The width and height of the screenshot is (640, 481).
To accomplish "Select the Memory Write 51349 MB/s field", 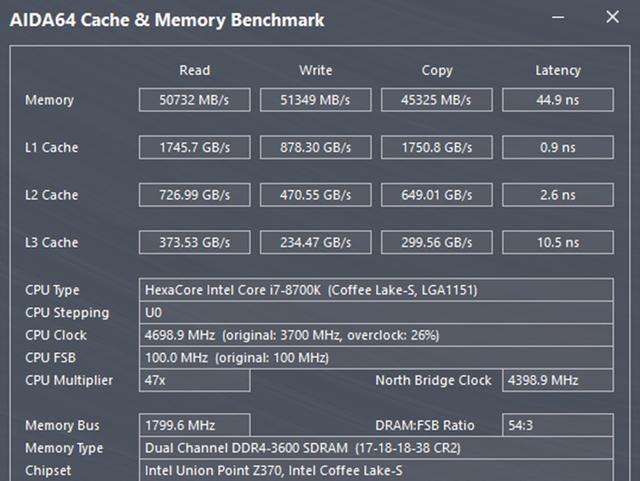I will pyautogui.click(x=316, y=100).
